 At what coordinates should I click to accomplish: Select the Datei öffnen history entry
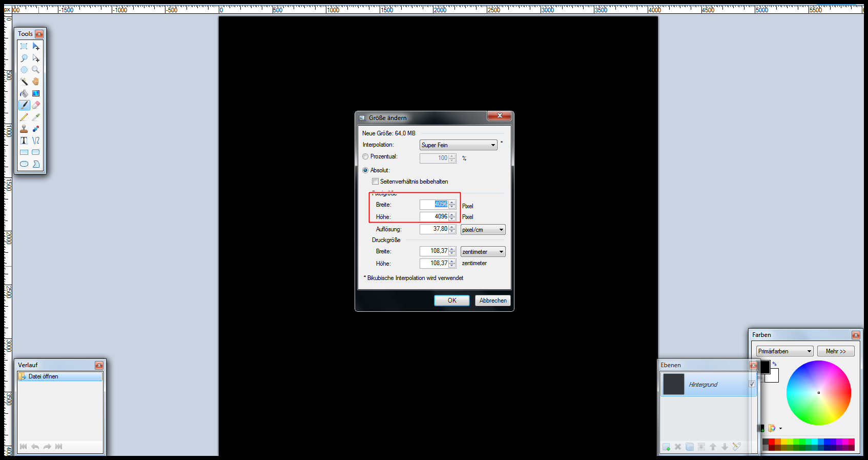pyautogui.click(x=60, y=376)
